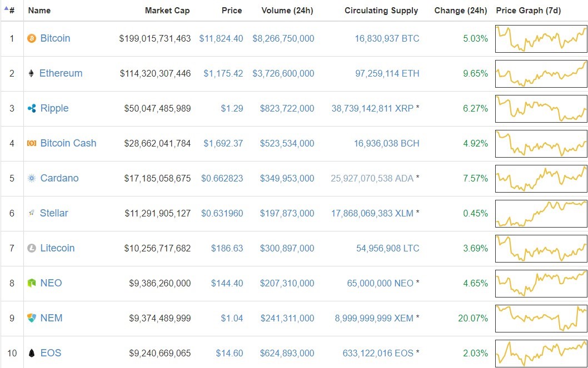Click the supply link 38,739,142,811 XRP
This screenshot has width=588, height=368.
point(372,109)
